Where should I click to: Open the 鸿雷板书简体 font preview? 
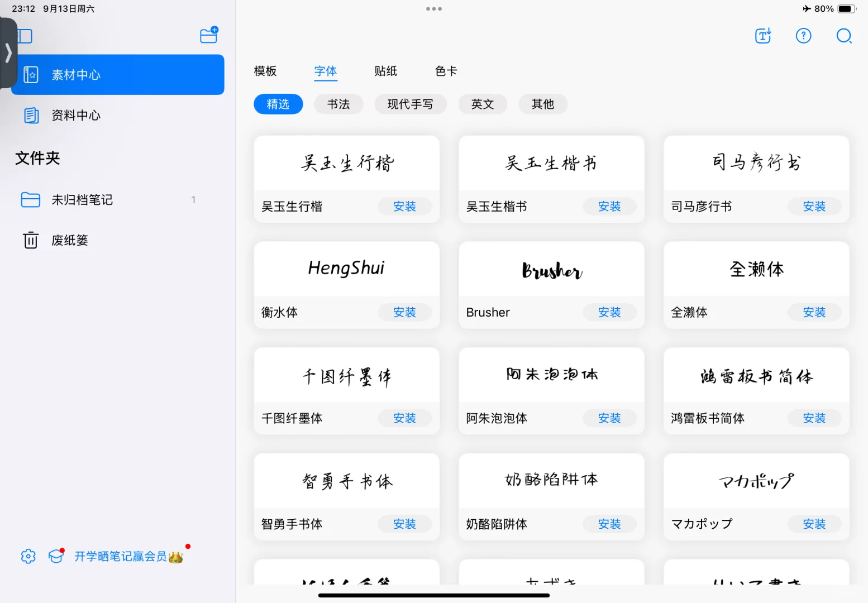coord(756,375)
